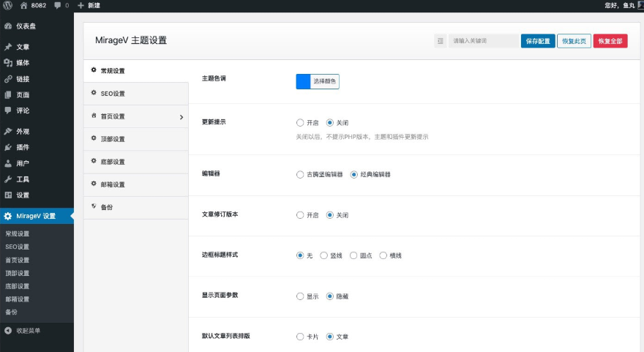
Task: Open the 工具 wrench icon
Action: coord(8,179)
